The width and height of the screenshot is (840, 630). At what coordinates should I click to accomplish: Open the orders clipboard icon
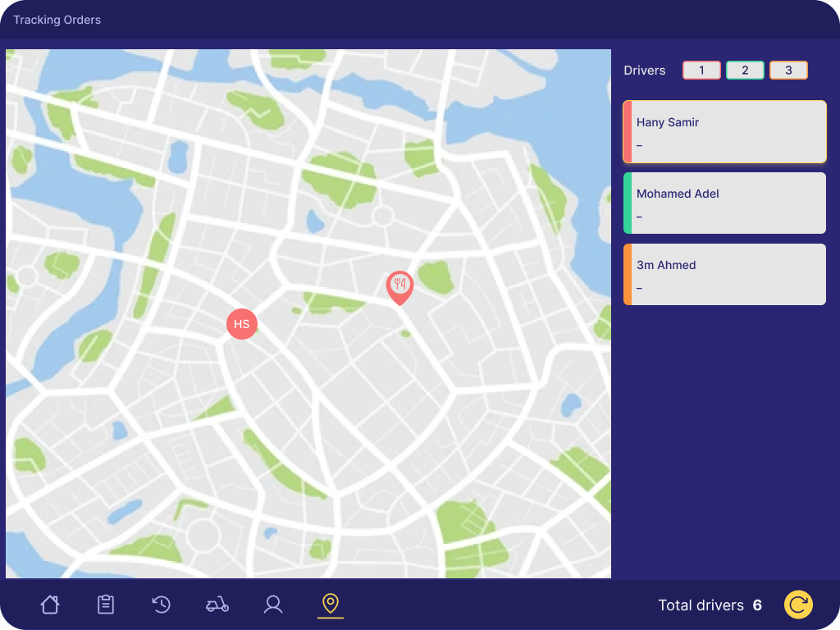(106, 605)
